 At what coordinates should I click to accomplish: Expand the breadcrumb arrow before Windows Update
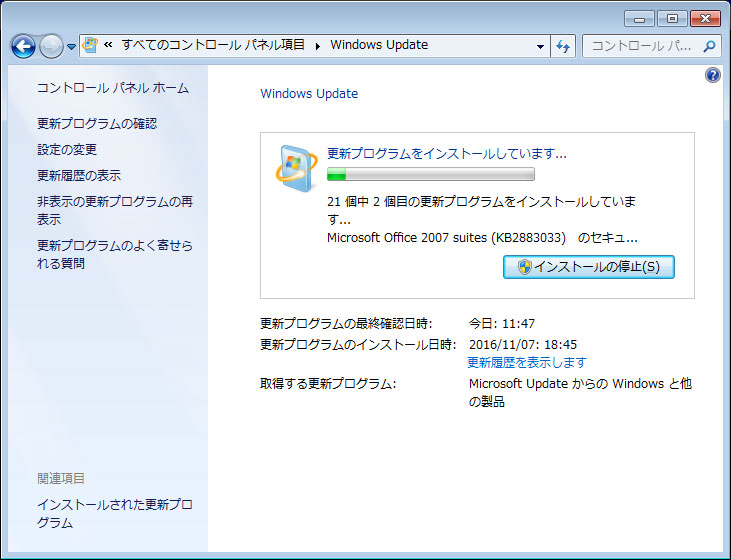317,46
